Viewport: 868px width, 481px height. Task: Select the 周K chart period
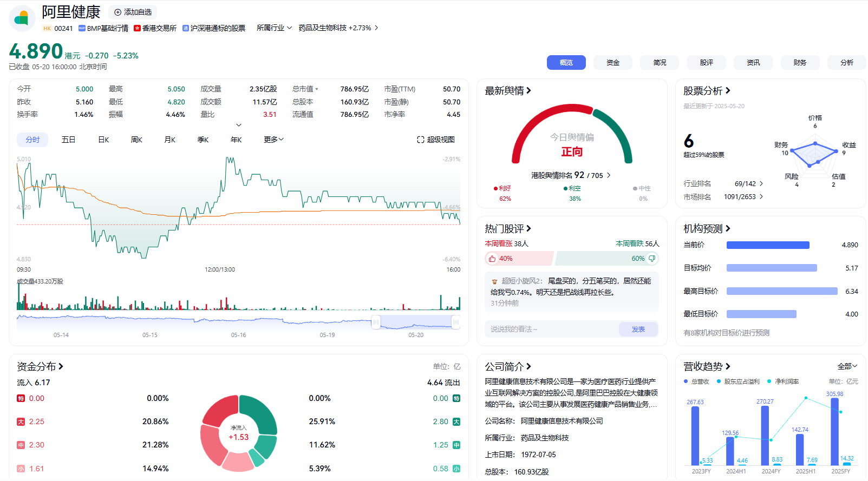[136, 140]
